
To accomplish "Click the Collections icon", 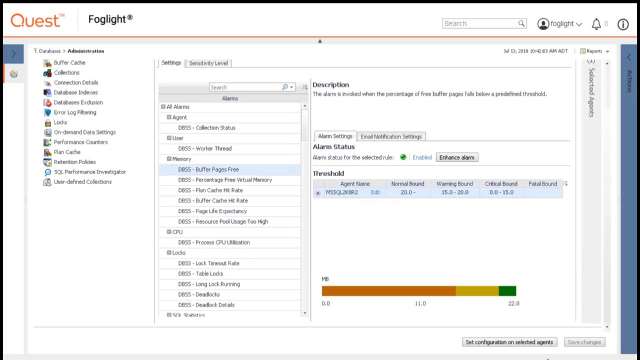I will (47, 73).
